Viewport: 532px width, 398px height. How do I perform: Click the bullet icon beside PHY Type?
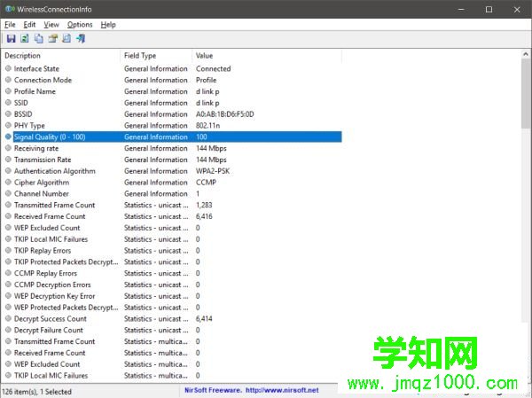tap(9, 126)
